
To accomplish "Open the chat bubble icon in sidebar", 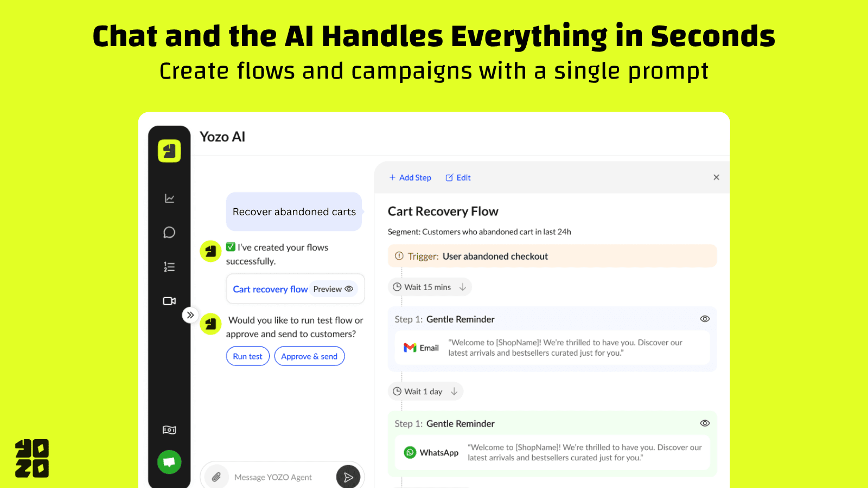I will (x=169, y=233).
